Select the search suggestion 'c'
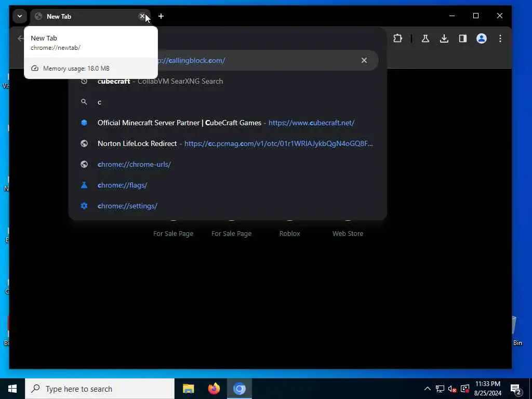Screen dimensions: 532x399 (x=228, y=102)
